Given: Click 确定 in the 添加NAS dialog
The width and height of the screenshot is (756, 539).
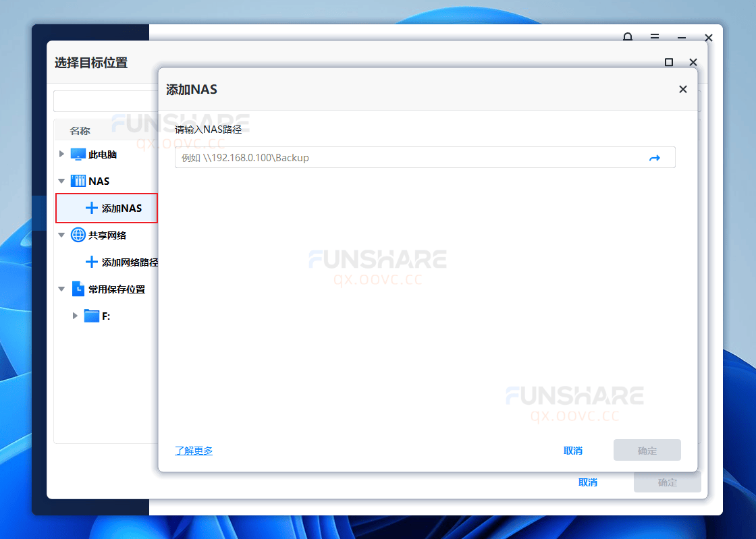Looking at the screenshot, I should coord(647,451).
